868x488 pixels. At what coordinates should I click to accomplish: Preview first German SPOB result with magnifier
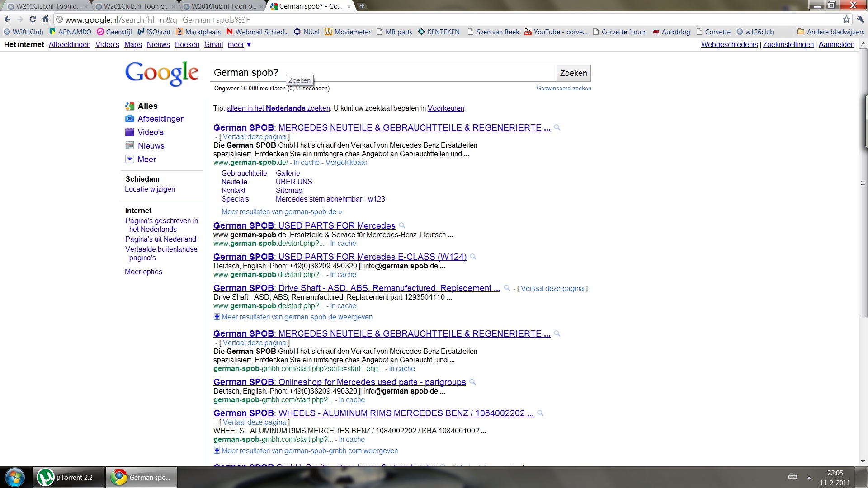click(x=557, y=128)
